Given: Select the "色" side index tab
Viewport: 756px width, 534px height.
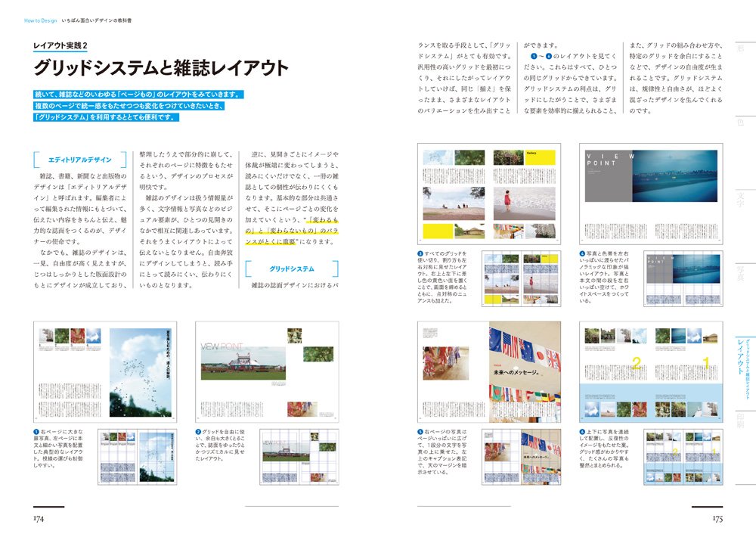Looking at the screenshot, I should (740, 122).
